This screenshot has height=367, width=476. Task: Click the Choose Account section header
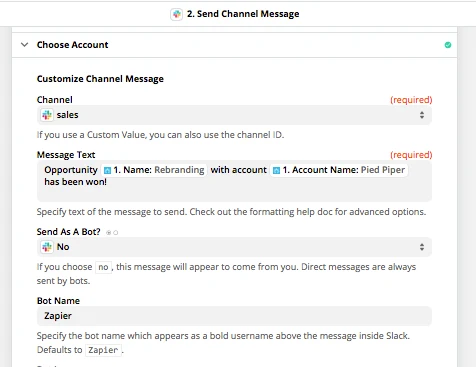pyautogui.click(x=234, y=45)
